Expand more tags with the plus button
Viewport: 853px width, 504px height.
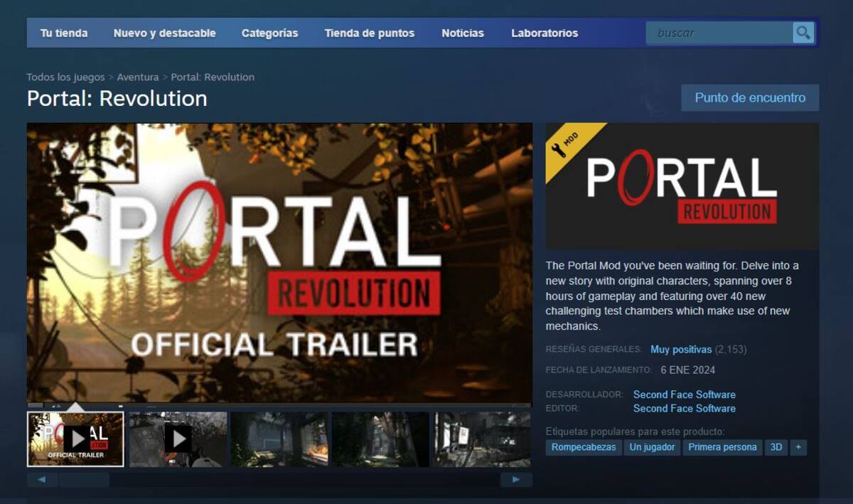[x=798, y=447]
